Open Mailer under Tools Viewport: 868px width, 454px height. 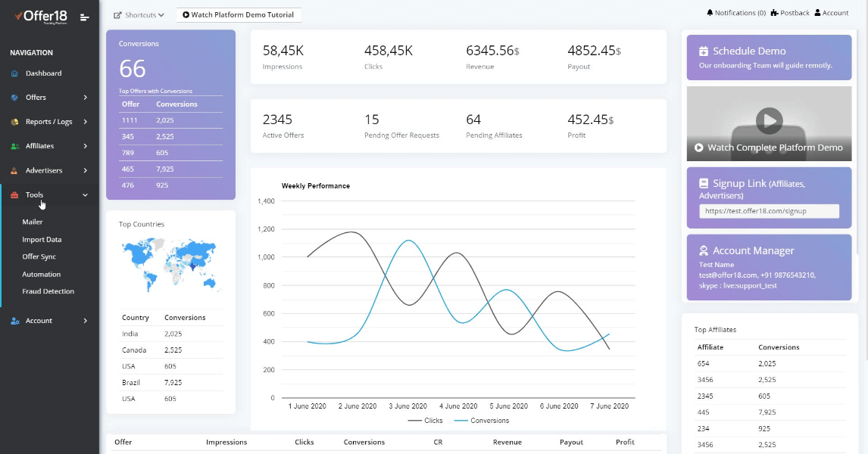pos(33,222)
